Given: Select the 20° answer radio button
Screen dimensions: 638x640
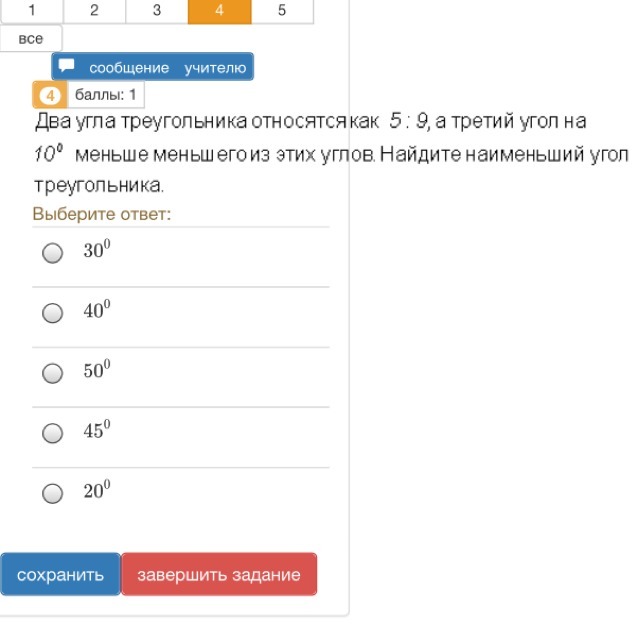Looking at the screenshot, I should coord(52,493).
